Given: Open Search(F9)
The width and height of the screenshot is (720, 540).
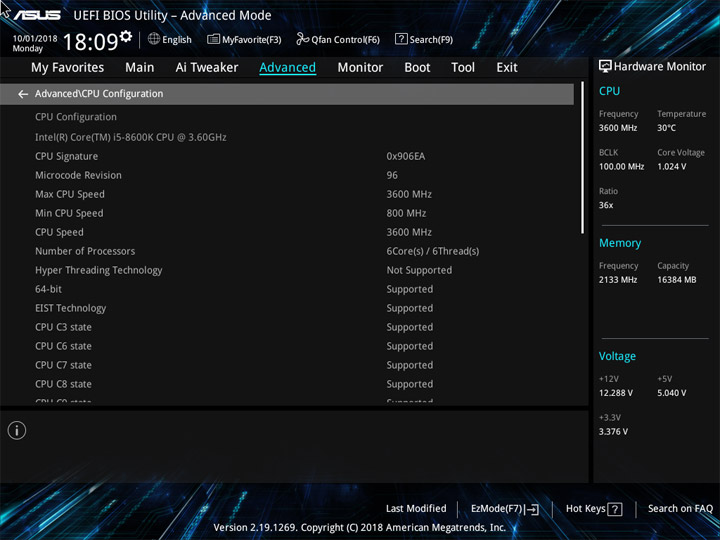Looking at the screenshot, I should (x=424, y=39).
